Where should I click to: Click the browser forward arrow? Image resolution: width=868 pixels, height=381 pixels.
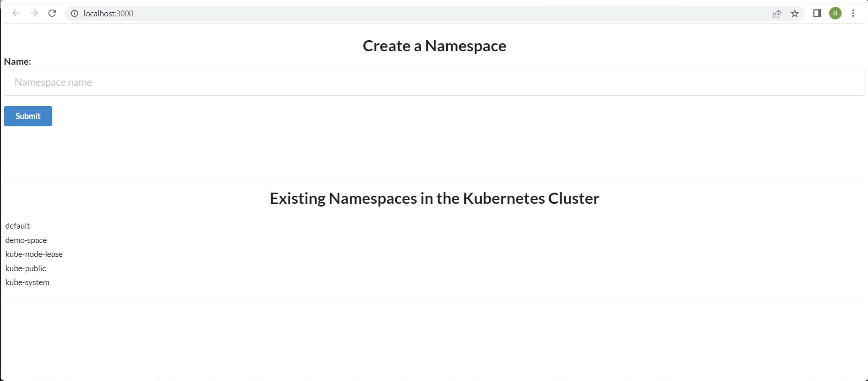[x=34, y=13]
